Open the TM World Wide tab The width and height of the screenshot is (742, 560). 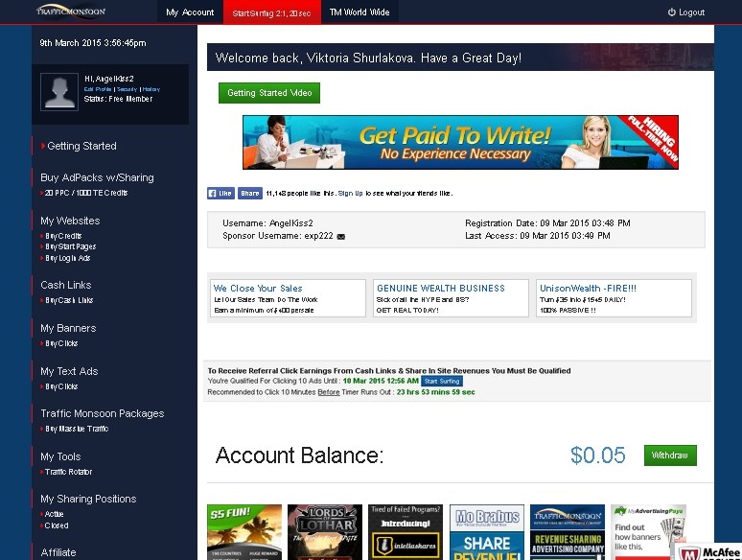coord(359,12)
